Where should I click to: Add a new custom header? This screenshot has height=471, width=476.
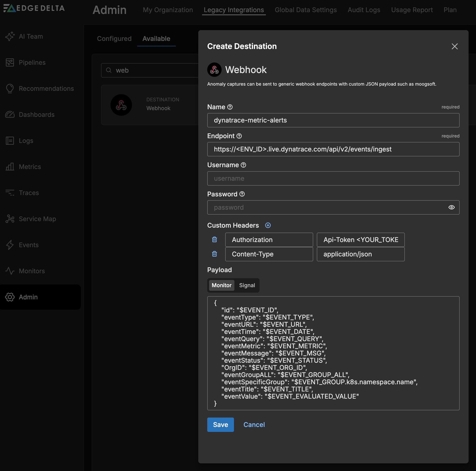pos(268,225)
